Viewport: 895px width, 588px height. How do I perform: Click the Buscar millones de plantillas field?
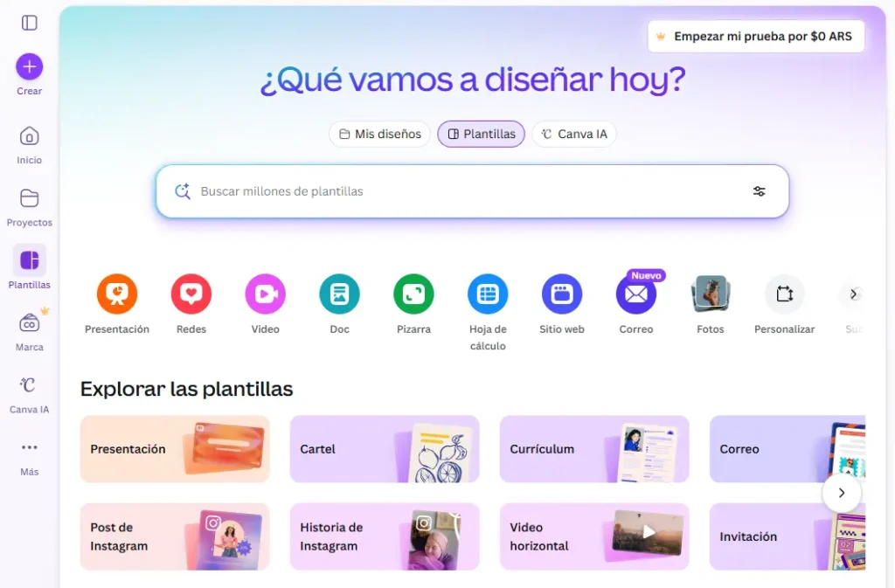click(454, 191)
